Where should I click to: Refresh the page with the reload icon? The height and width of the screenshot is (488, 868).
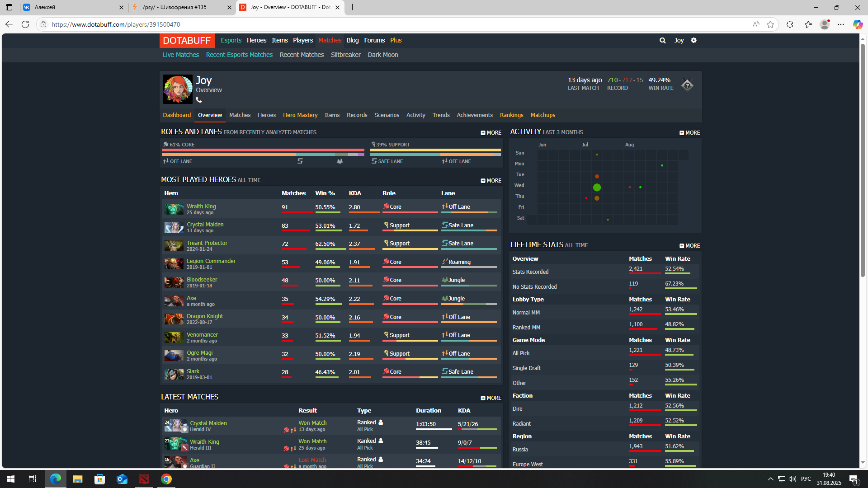pyautogui.click(x=25, y=24)
